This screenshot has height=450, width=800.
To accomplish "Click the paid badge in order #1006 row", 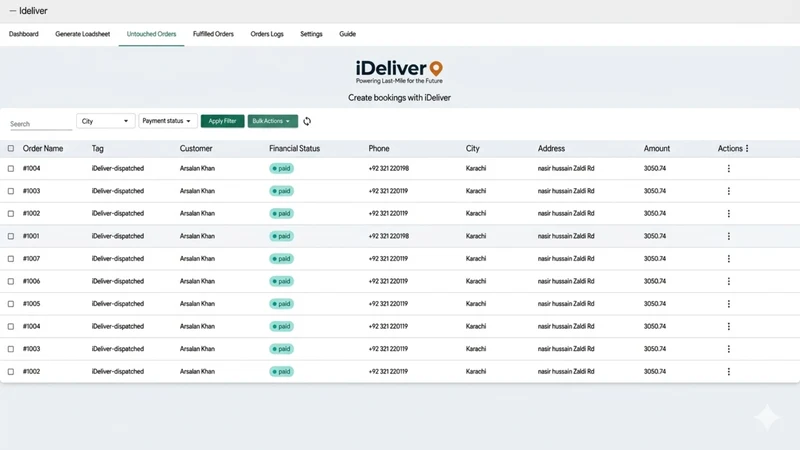I will (282, 281).
